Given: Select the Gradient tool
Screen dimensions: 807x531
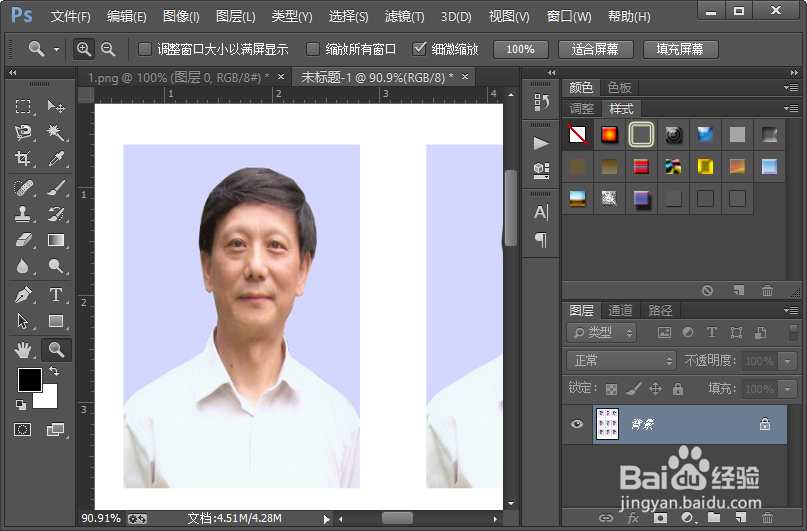Looking at the screenshot, I should pos(56,240).
